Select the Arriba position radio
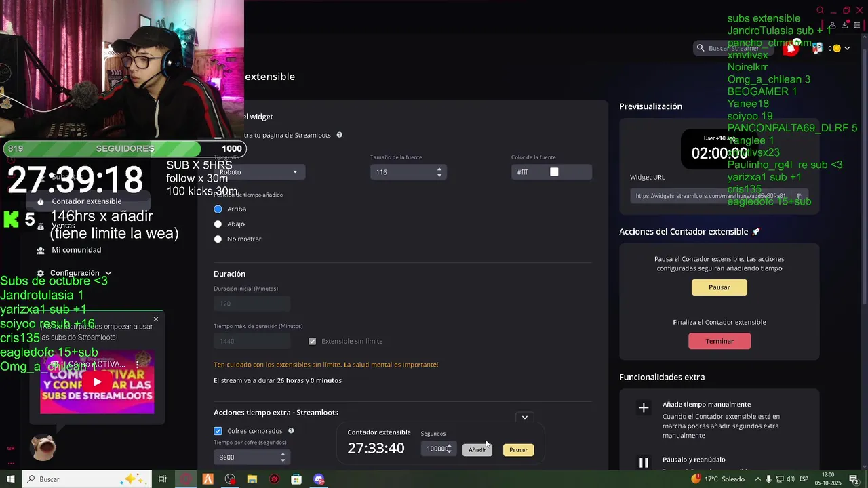The image size is (868, 488). pos(218,209)
